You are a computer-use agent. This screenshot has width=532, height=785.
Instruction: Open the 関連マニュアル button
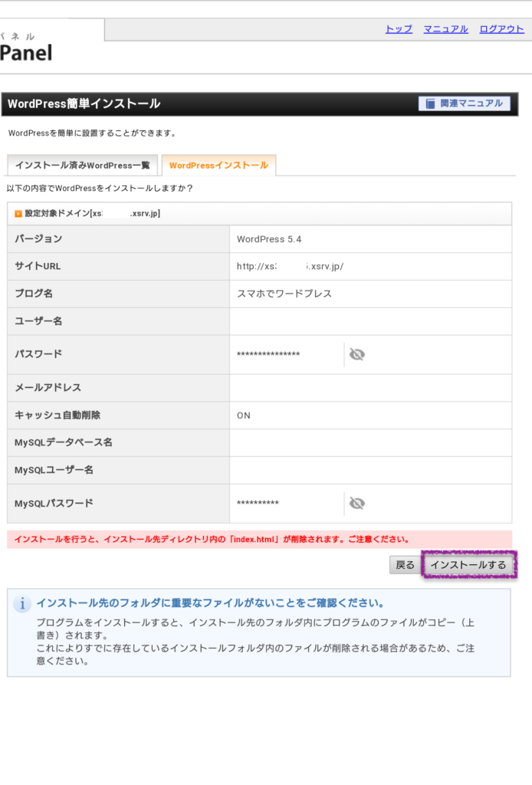[464, 103]
